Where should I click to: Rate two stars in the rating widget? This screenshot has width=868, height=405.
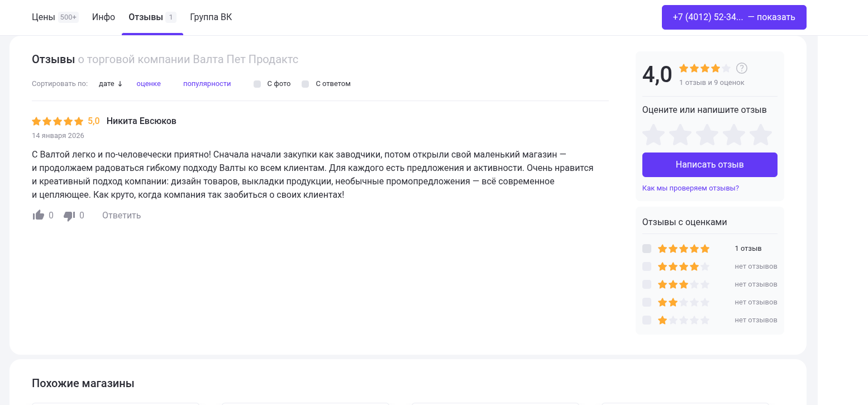point(680,135)
